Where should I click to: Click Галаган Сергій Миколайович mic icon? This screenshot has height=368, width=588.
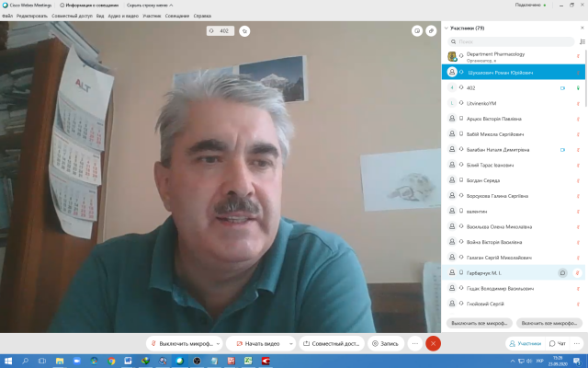click(x=578, y=258)
